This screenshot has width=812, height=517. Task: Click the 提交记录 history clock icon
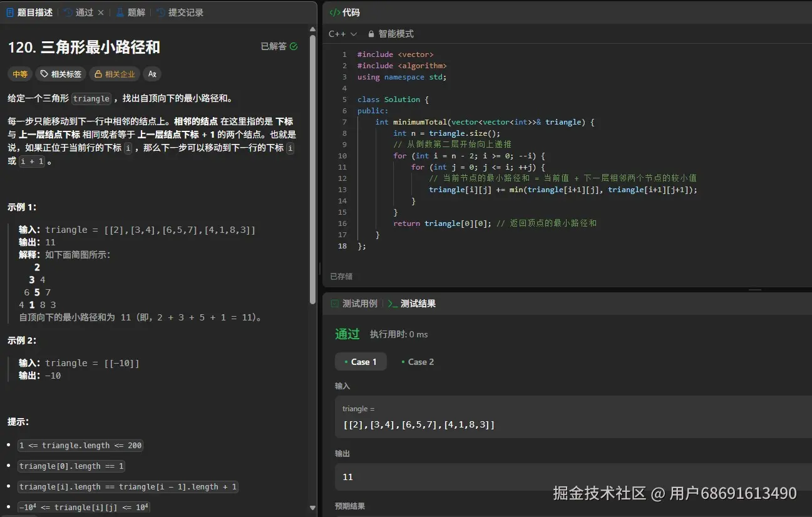[x=161, y=12]
